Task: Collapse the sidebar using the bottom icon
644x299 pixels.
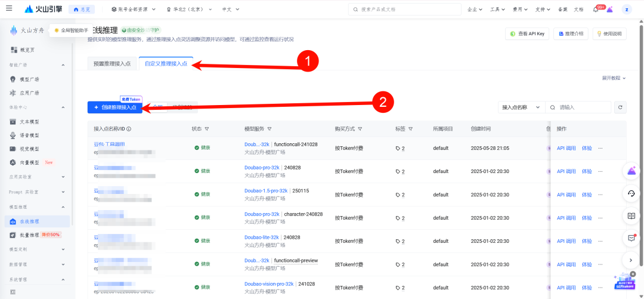Action: click(13, 292)
